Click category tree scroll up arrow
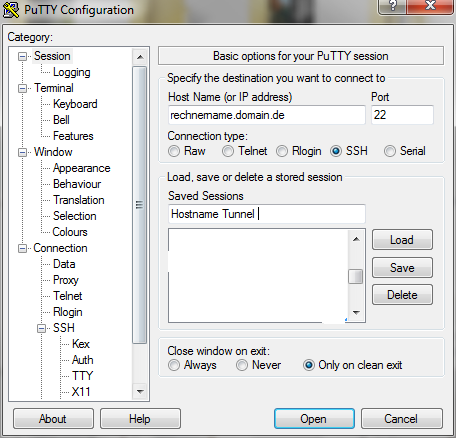Viewport: 456px width, 438px height. [140, 57]
